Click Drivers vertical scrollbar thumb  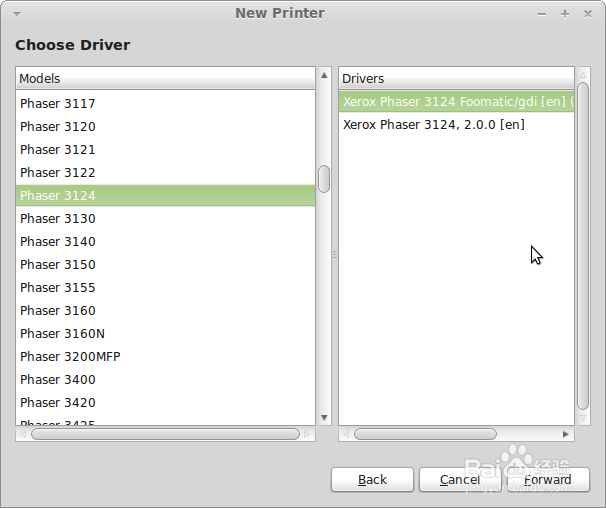point(583,246)
